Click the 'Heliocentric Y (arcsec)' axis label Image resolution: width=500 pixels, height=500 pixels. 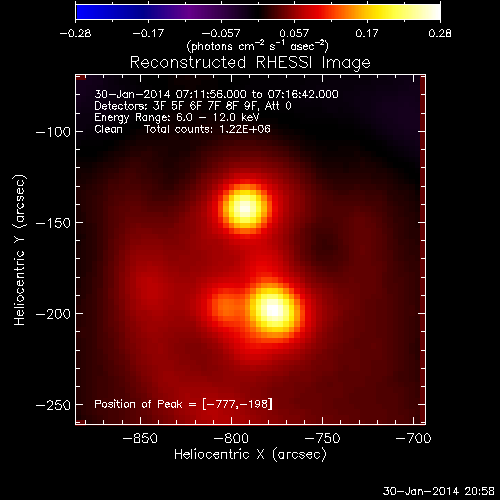[x=19, y=250]
